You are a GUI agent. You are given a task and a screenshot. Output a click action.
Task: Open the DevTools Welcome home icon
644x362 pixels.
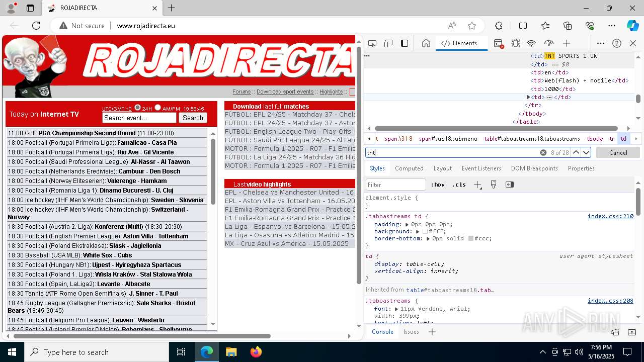click(x=426, y=43)
